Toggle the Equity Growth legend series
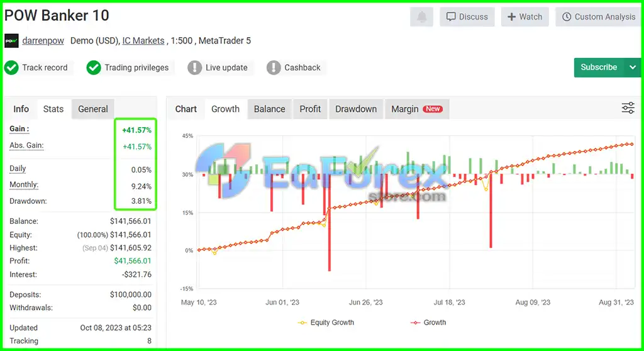Screen dimensions: 644x351 [x=326, y=323]
